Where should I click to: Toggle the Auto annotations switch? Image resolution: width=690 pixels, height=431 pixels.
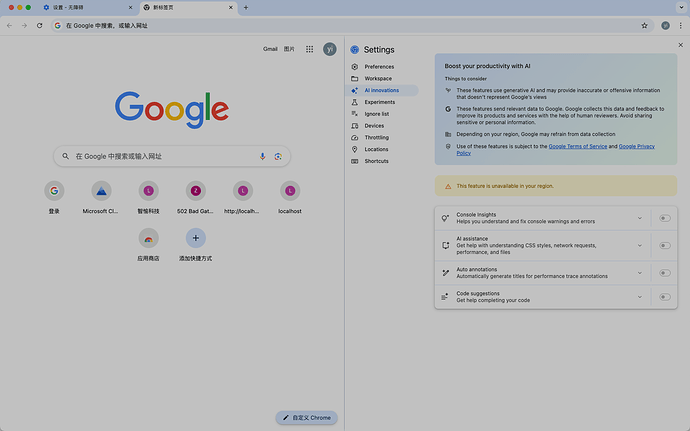[x=664, y=273]
